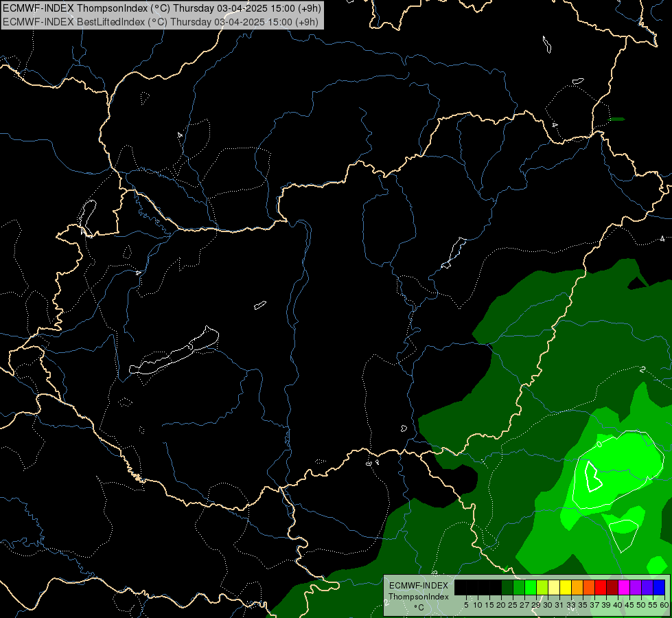Viewport: 672px width, 618px height.
Task: Click the legend tick value 25
Action: click(x=513, y=605)
